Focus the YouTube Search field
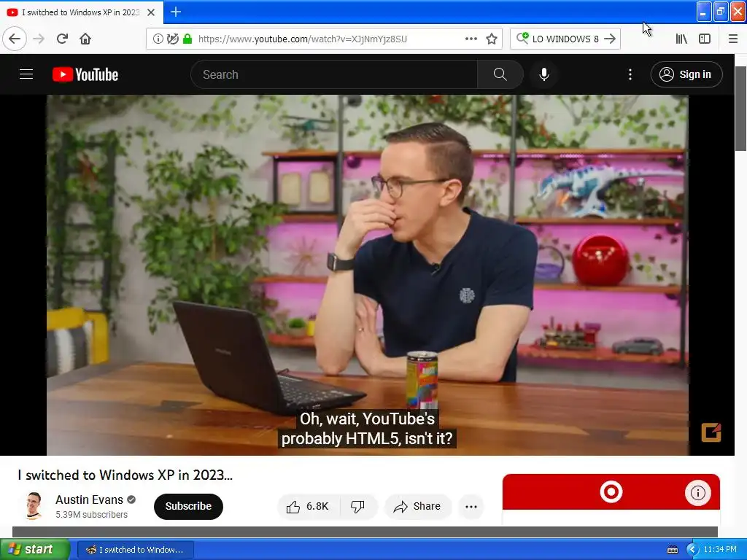The image size is (747, 560). (333, 74)
